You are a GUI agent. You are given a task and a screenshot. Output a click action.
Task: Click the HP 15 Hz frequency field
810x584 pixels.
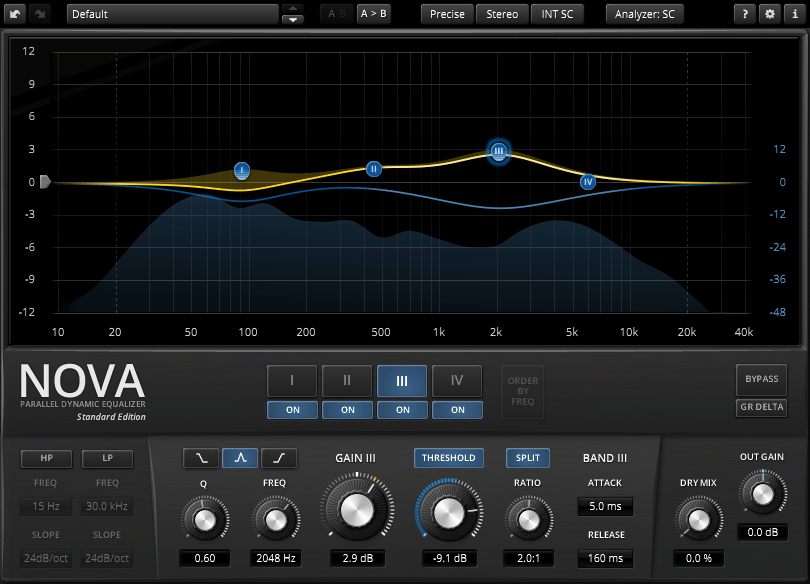[x=46, y=507]
